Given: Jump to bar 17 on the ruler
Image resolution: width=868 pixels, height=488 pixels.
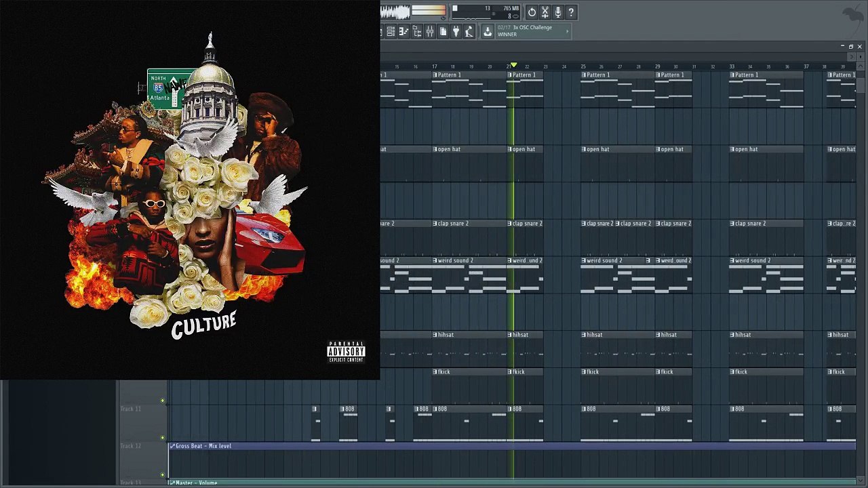Looking at the screenshot, I should [435, 66].
